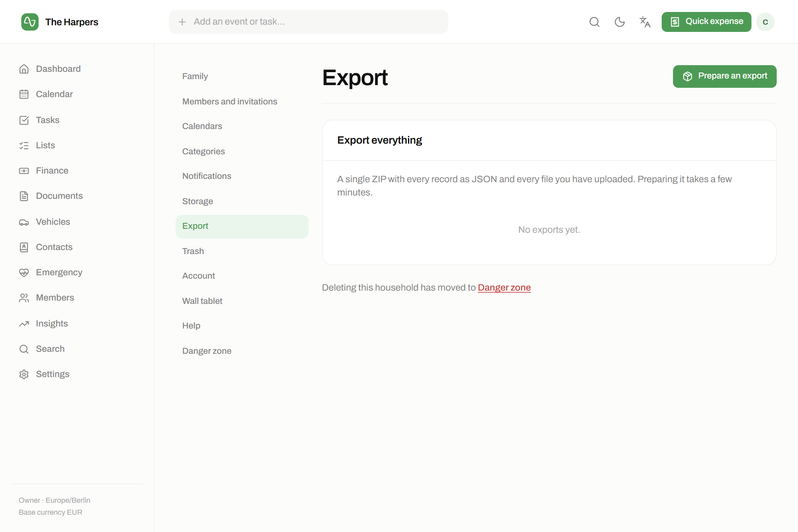Open the Account settings section

242,276
